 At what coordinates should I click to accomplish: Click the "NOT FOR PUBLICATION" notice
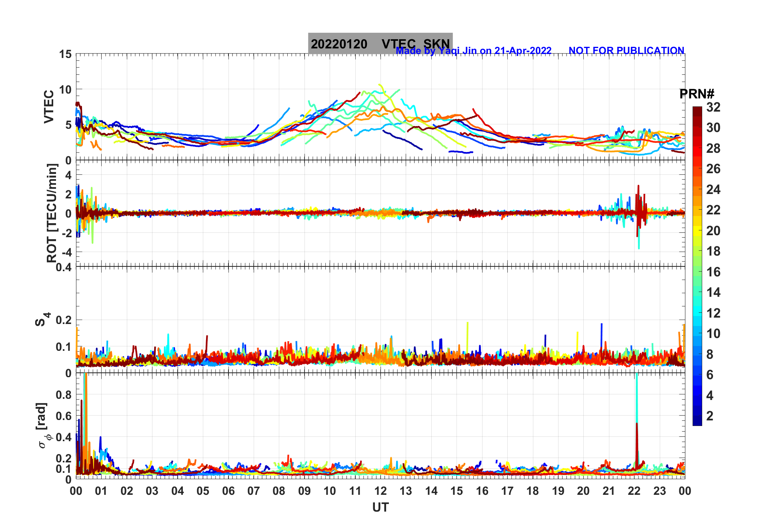click(626, 51)
